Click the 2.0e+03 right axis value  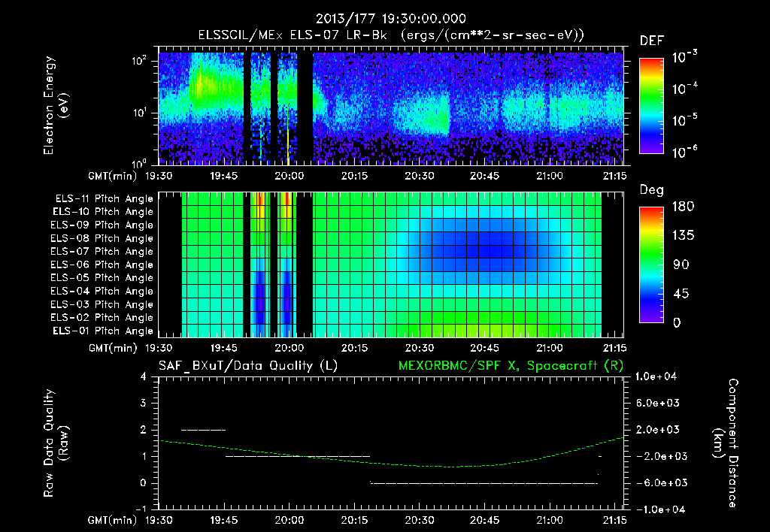[x=658, y=430]
